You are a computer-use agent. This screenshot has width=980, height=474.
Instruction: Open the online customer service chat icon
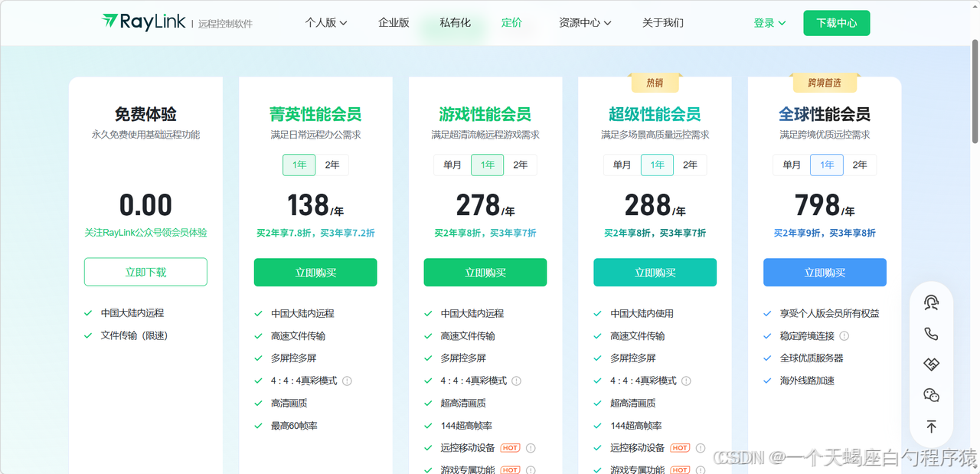[931, 302]
